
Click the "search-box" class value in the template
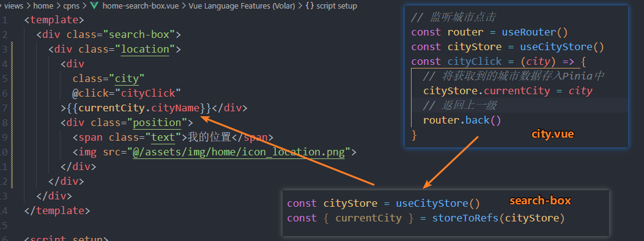(139, 34)
